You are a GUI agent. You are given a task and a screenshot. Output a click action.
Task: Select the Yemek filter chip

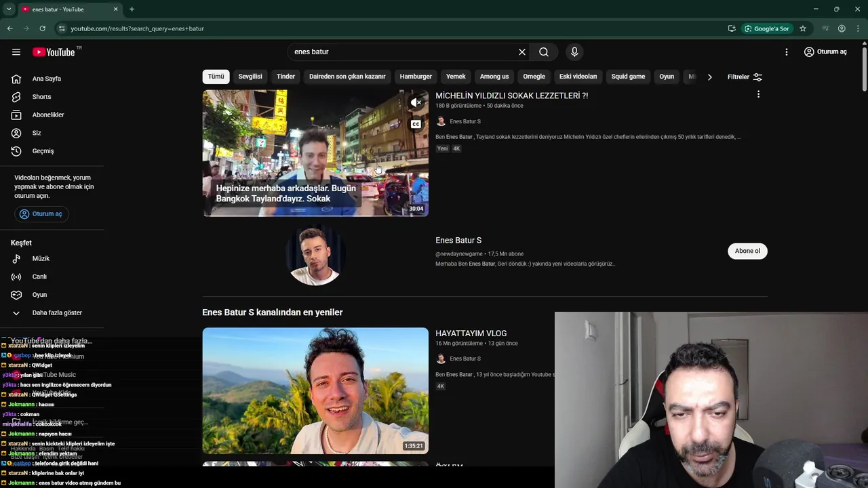456,77
